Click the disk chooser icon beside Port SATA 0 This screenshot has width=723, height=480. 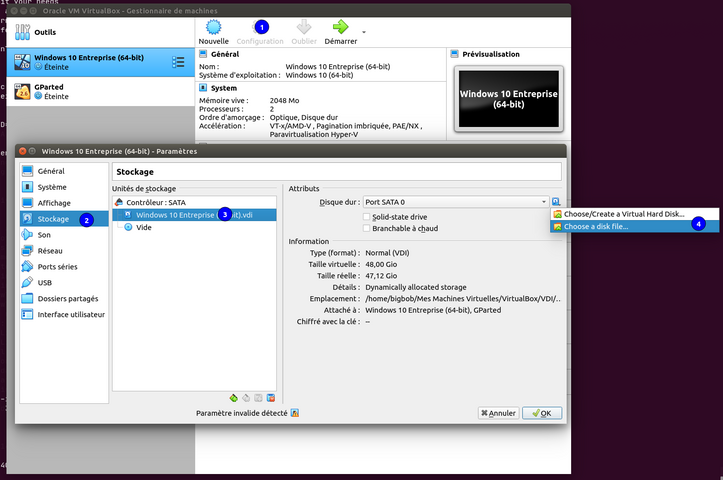pos(556,202)
